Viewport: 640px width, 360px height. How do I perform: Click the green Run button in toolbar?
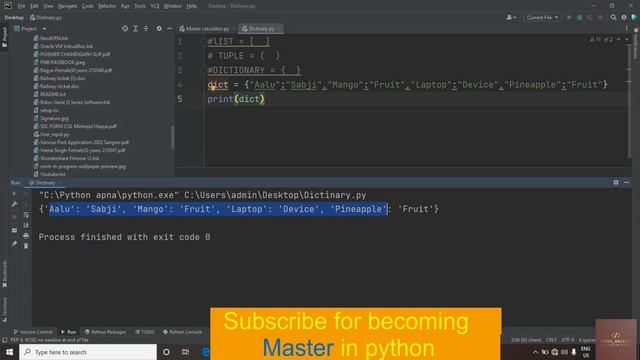coord(569,18)
